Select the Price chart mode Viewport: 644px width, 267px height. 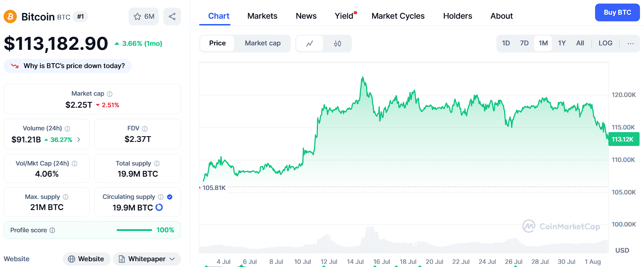pos(217,43)
